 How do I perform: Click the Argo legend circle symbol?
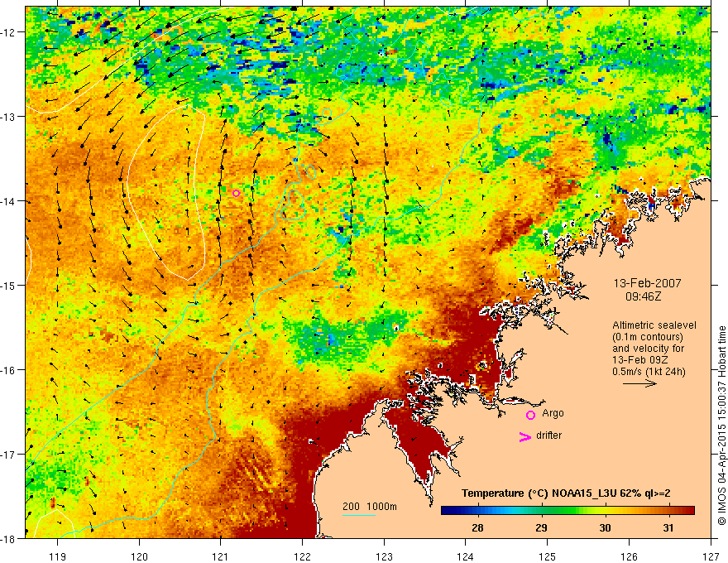[530, 416]
